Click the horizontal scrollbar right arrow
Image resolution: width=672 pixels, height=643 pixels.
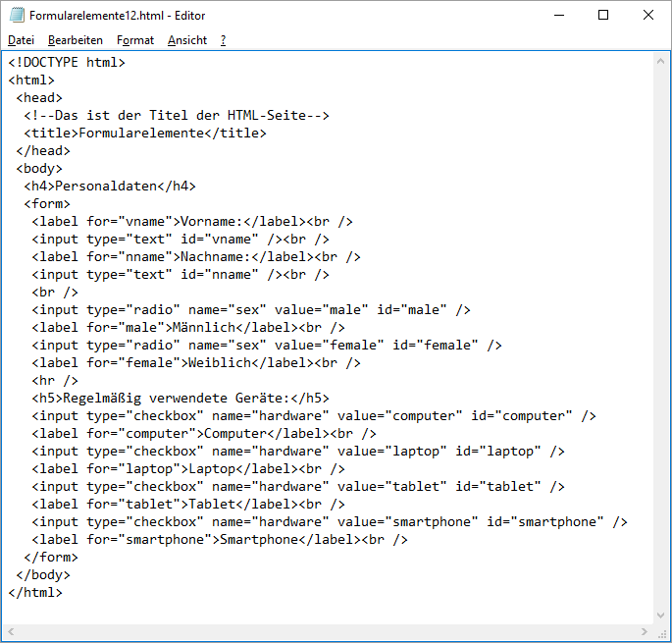pos(645,631)
